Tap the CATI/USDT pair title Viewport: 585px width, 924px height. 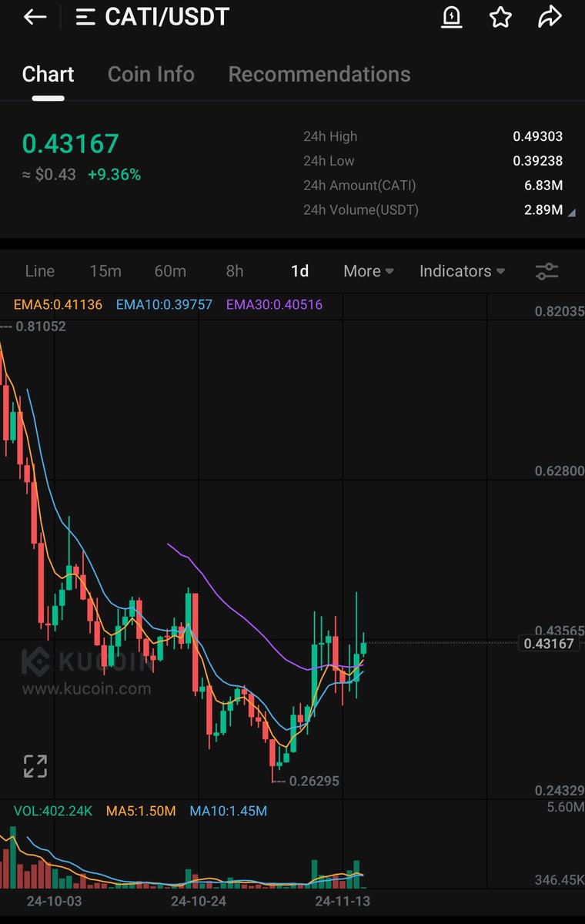point(167,17)
